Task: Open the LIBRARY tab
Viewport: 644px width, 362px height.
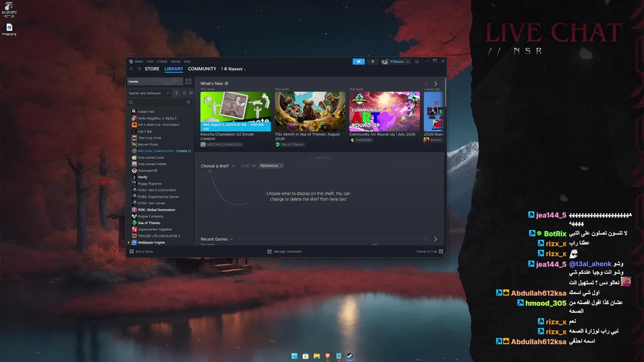Action: tap(174, 69)
